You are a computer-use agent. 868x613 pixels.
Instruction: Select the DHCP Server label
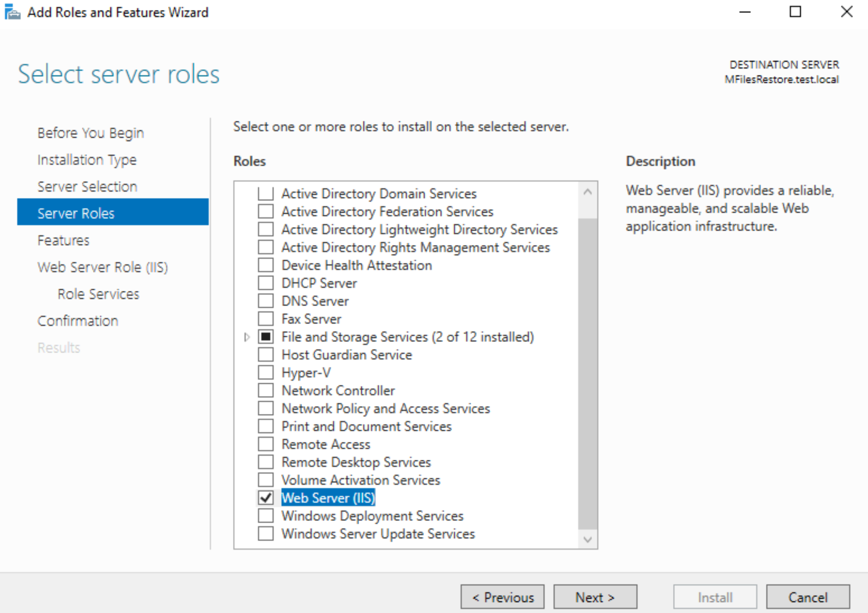tap(319, 283)
